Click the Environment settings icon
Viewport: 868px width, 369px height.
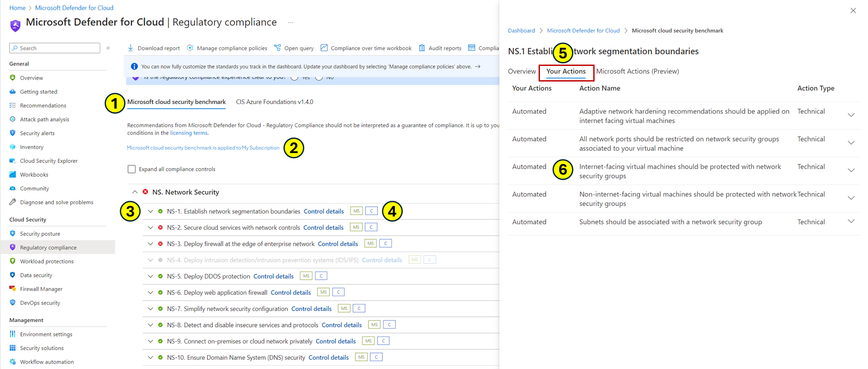coord(13,334)
